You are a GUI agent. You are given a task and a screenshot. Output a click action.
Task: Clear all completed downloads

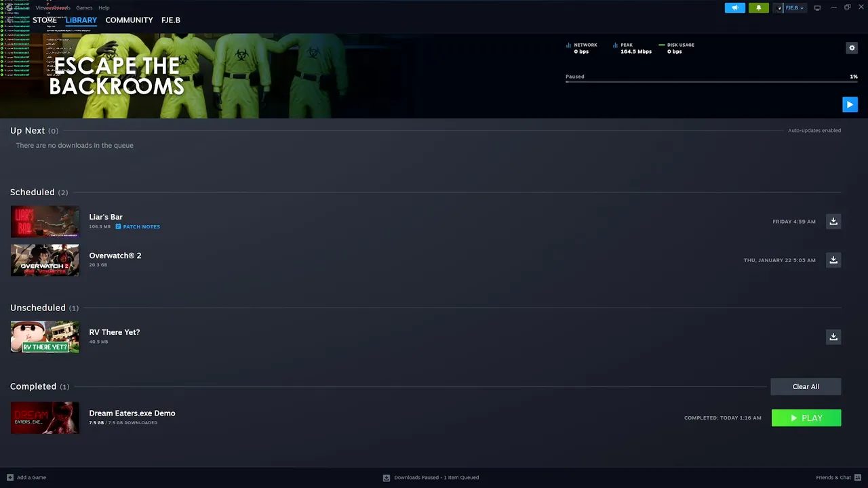(x=806, y=386)
